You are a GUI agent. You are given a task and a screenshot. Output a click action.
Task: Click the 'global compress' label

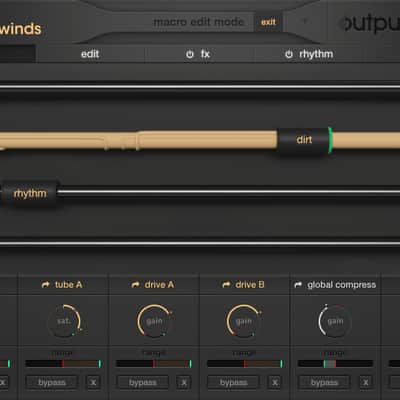pyautogui.click(x=342, y=285)
